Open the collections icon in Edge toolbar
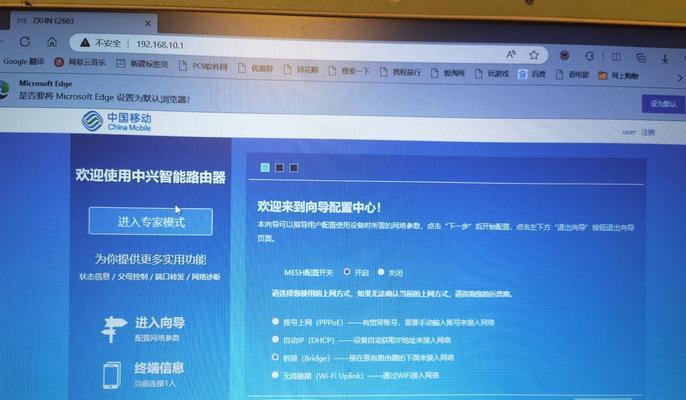The height and width of the screenshot is (400, 686). point(641,58)
